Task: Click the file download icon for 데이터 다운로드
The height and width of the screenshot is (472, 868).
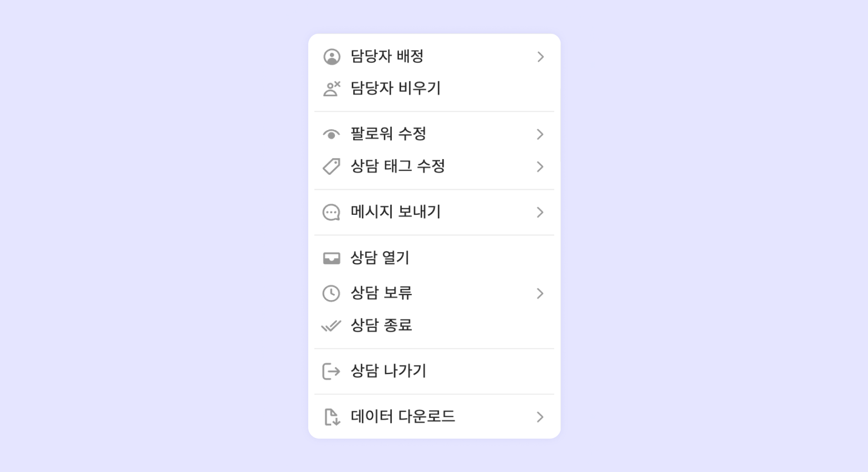Action: [x=332, y=417]
